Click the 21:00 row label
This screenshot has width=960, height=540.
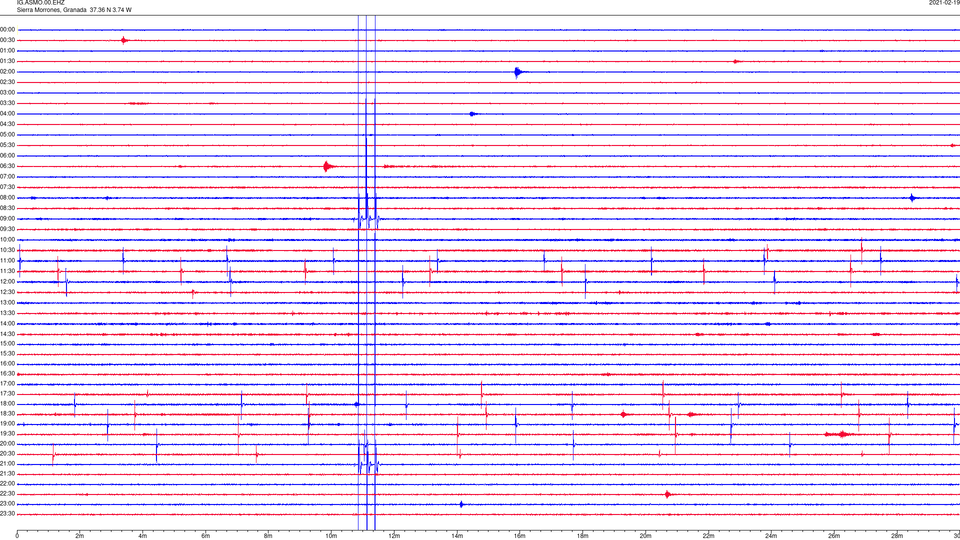[7, 464]
